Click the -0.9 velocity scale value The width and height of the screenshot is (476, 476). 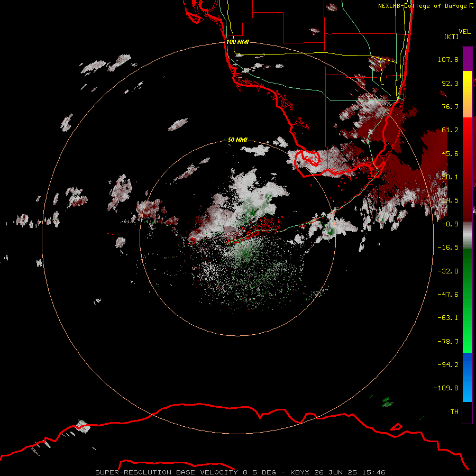[450, 224]
